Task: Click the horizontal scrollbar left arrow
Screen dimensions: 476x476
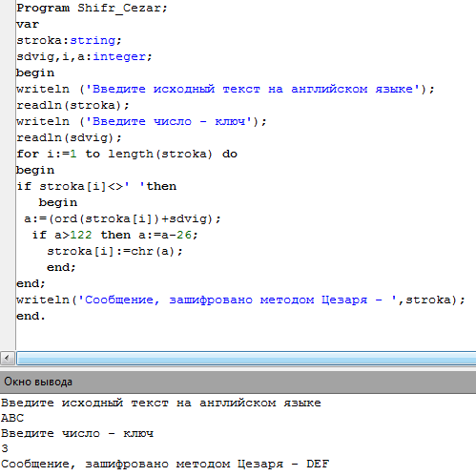Action: 8,358
